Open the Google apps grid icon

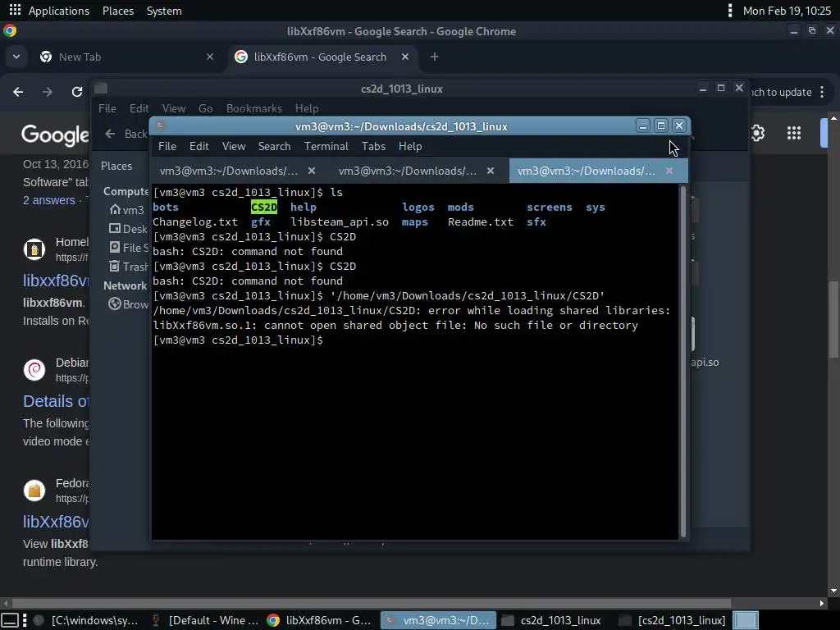[794, 133]
